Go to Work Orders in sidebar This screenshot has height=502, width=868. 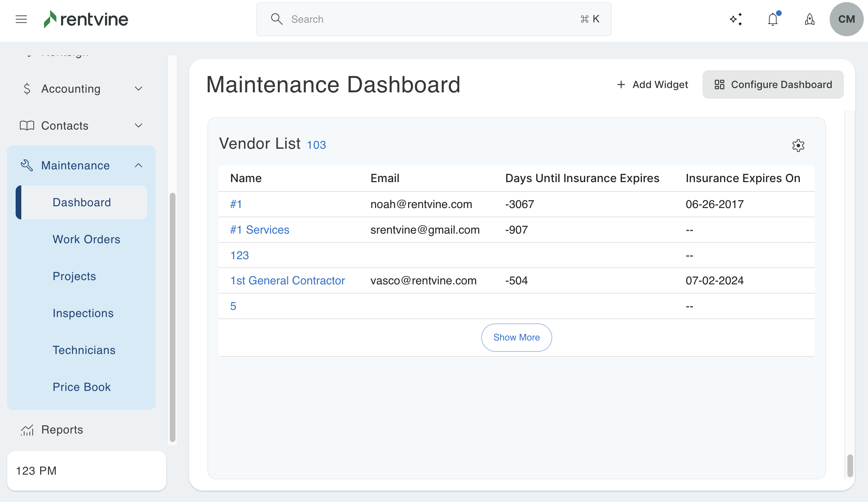(86, 239)
